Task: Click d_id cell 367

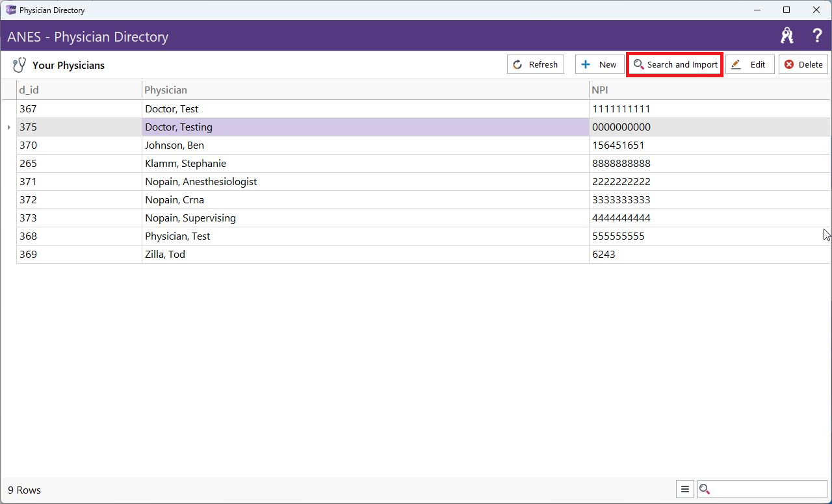Action: pyautogui.click(x=79, y=108)
